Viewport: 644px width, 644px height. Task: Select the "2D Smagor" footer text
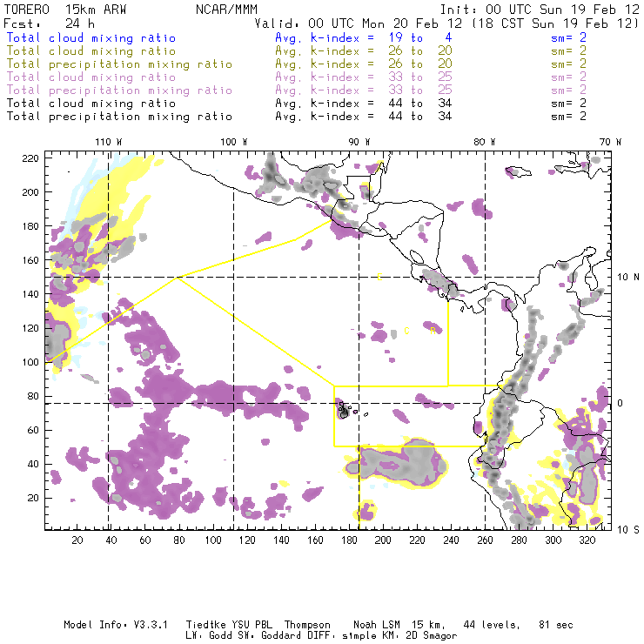click(432, 635)
